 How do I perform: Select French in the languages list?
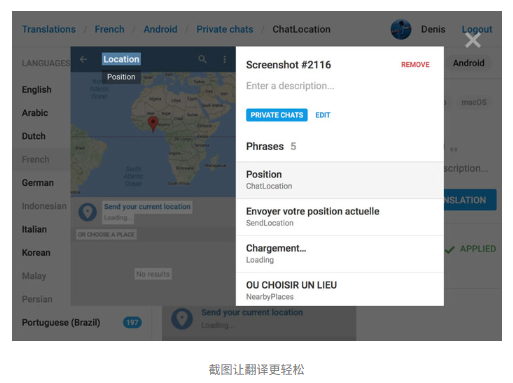36,160
